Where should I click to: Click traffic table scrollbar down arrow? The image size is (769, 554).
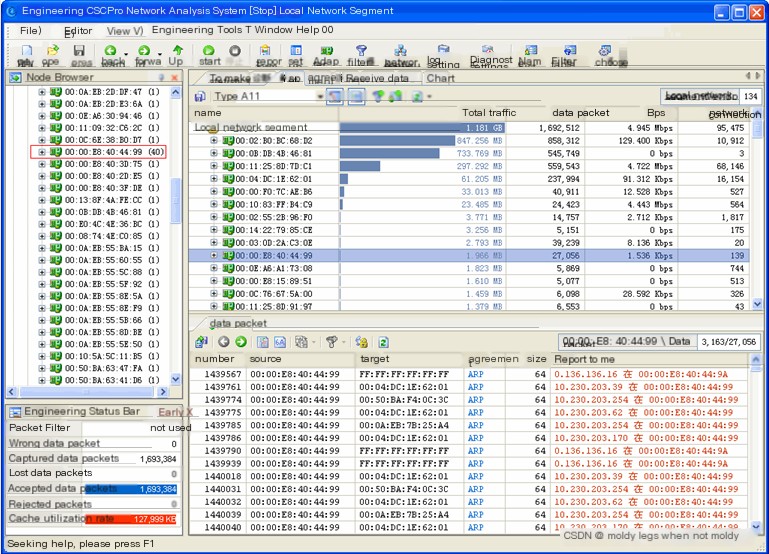coord(757,304)
